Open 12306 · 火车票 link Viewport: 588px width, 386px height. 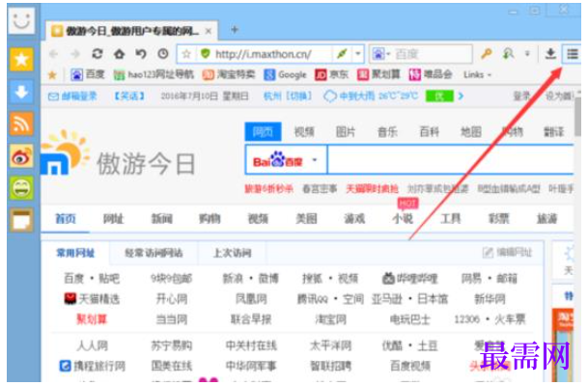click(x=490, y=319)
